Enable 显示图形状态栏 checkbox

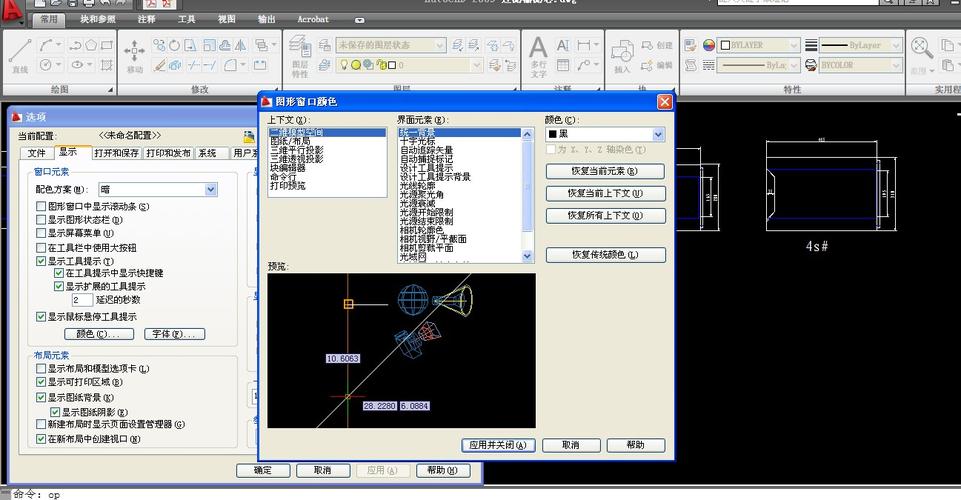tap(41, 219)
